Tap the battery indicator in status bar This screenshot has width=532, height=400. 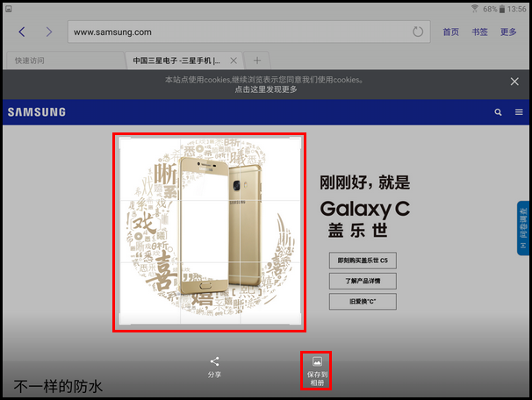click(x=502, y=9)
